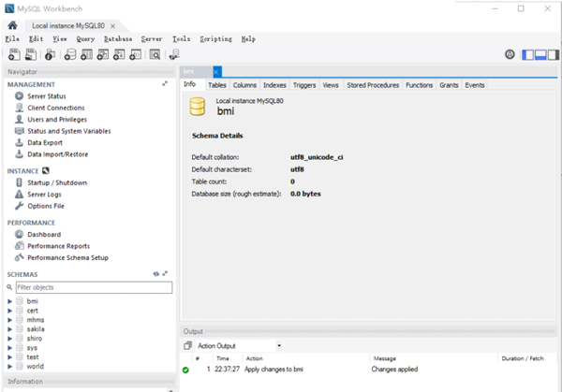The image size is (562, 392).
Task: Click the Views tab
Action: click(x=331, y=85)
